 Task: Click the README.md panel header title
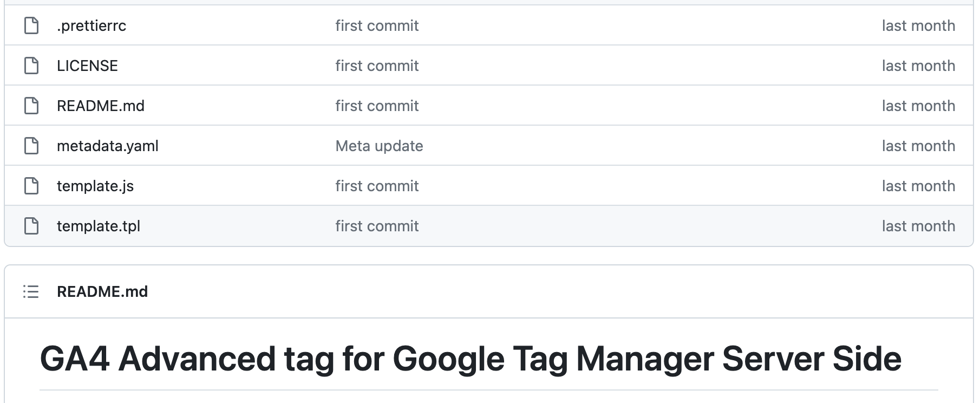[102, 291]
